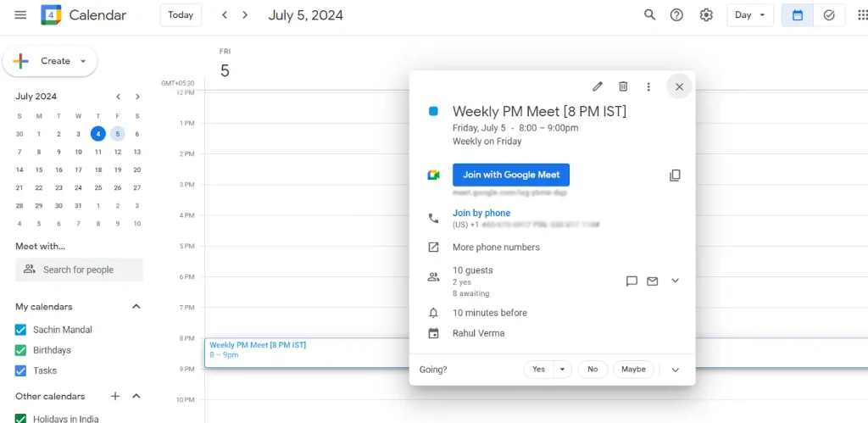
Task: Open the Help support icon
Action: point(676,15)
